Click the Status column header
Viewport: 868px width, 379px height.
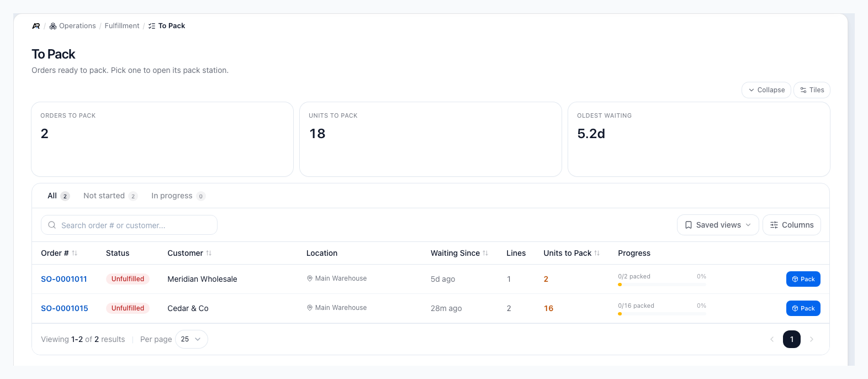118,253
